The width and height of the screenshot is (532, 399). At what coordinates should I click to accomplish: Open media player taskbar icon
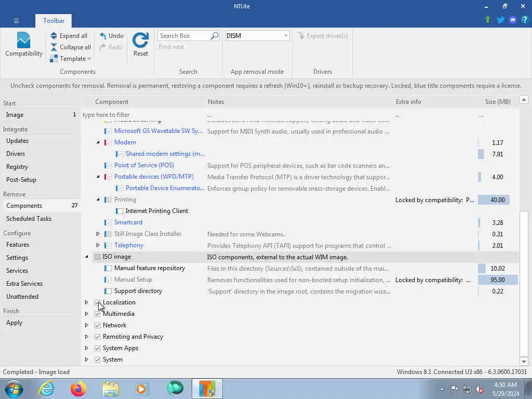pos(142,389)
